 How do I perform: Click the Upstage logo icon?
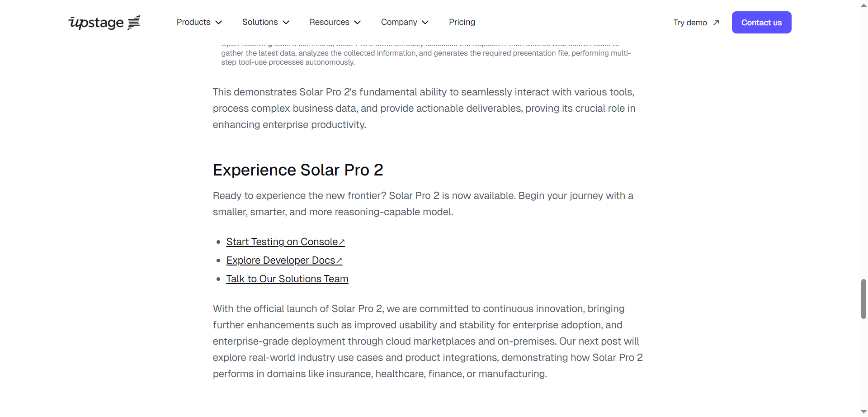click(134, 22)
